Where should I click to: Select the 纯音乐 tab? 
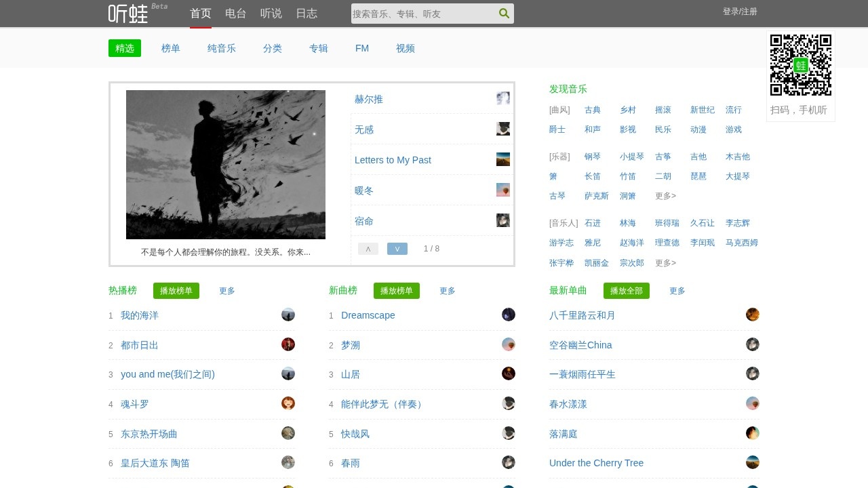(221, 47)
